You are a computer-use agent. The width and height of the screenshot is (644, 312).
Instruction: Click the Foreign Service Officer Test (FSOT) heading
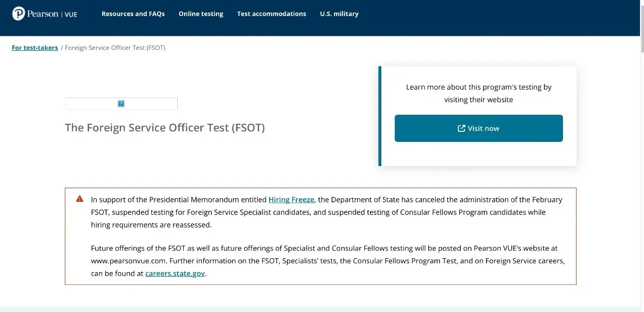(x=165, y=128)
